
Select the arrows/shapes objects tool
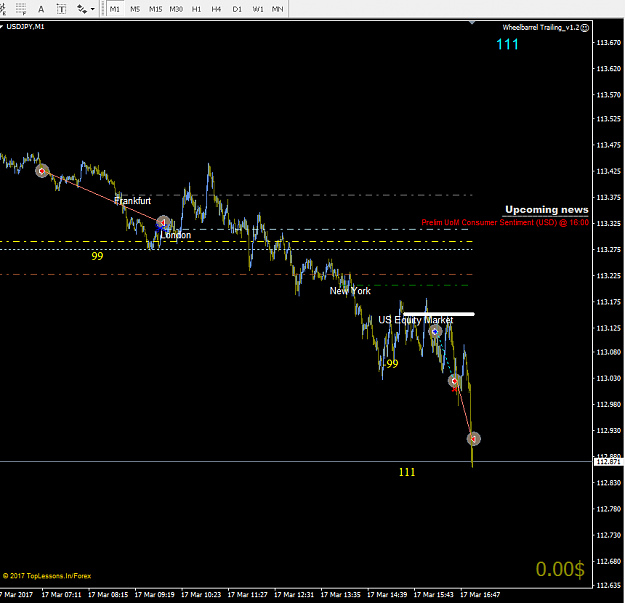click(82, 9)
